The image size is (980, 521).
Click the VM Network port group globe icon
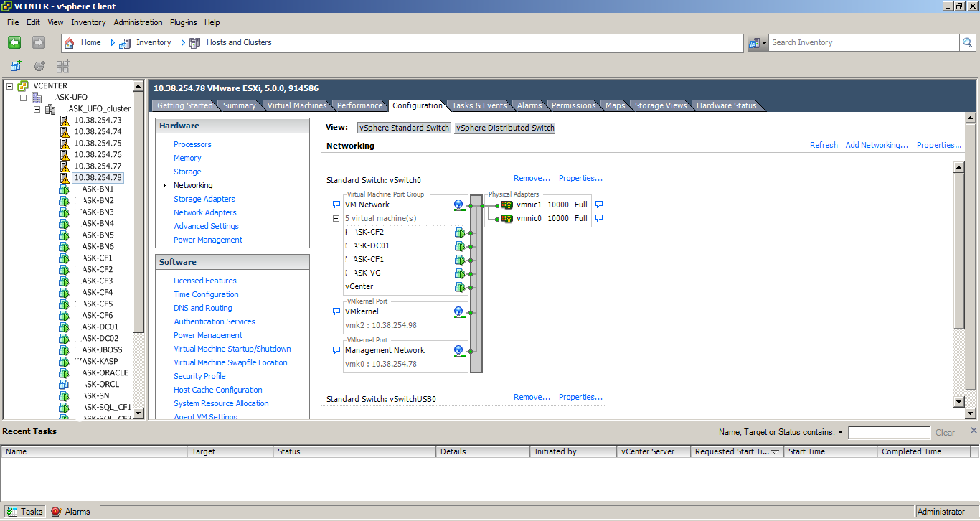(458, 205)
